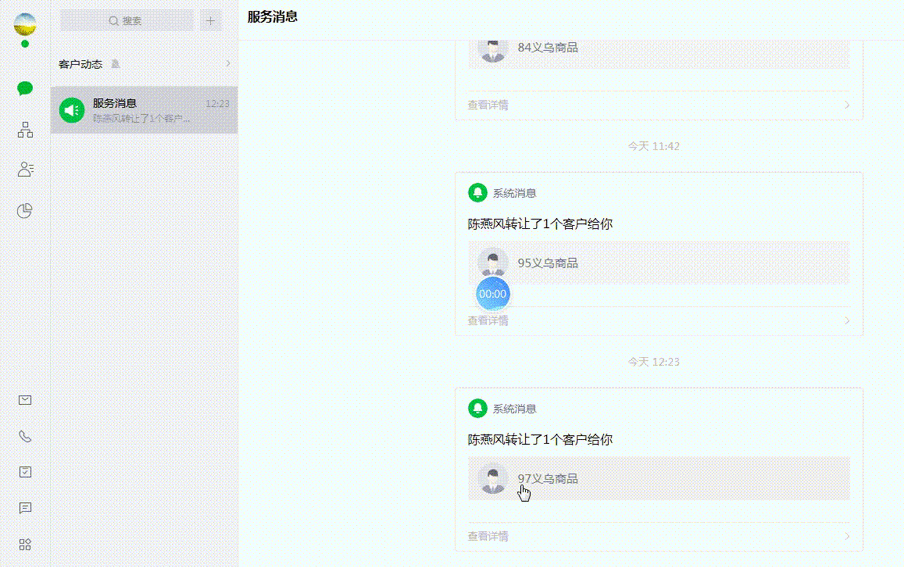Click the avatar beside 97义乌商品
The width and height of the screenshot is (904, 567).
pos(493,479)
